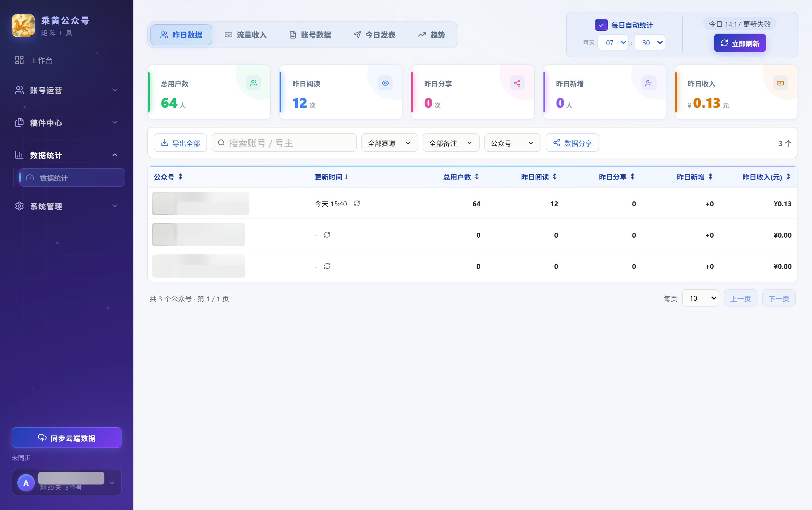Open 全部备注 filter dropdown
This screenshot has height=510, width=812.
click(x=451, y=143)
